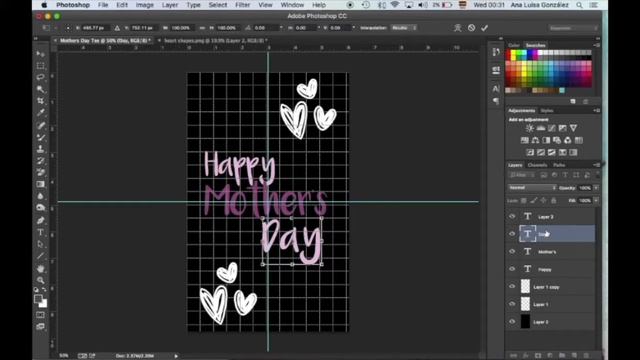640x360 pixels.
Task: Open the Layers panel flyout menu
Action: click(597, 165)
